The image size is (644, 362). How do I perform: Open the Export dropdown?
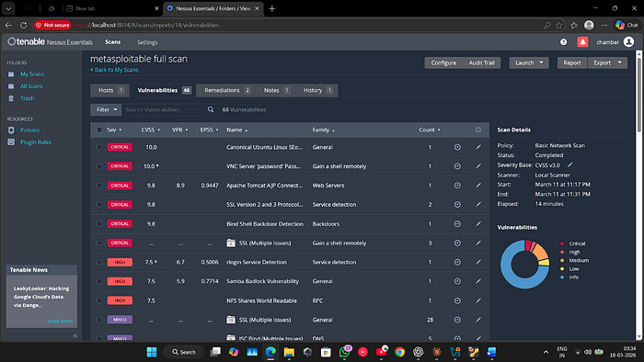[x=607, y=62]
